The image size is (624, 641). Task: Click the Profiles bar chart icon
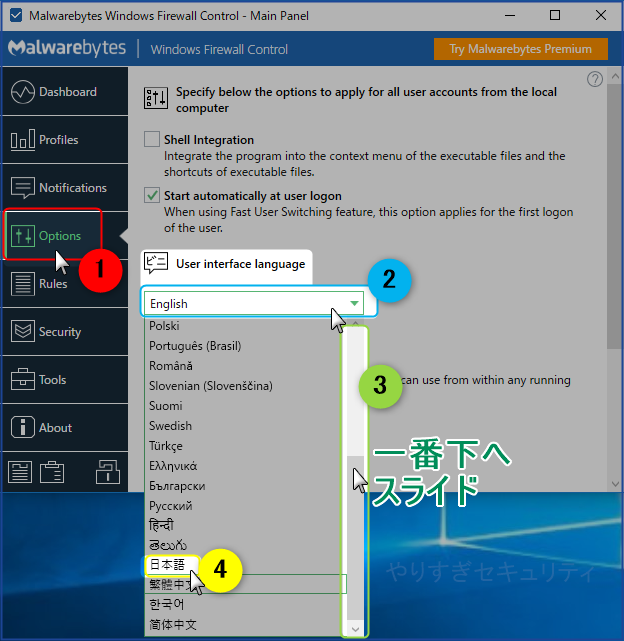coord(22,140)
